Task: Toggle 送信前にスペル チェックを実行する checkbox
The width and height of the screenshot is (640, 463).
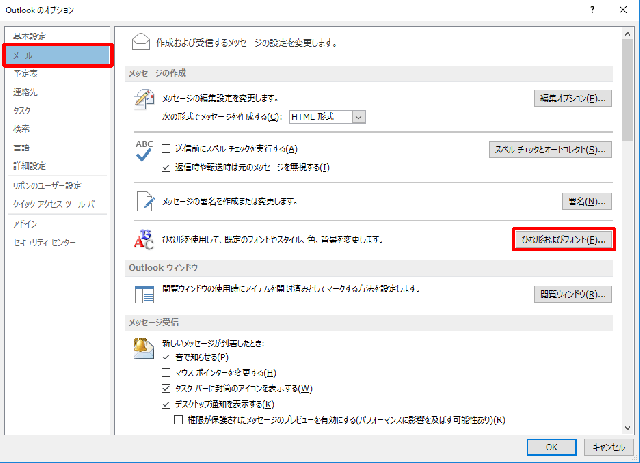Action: (166, 149)
